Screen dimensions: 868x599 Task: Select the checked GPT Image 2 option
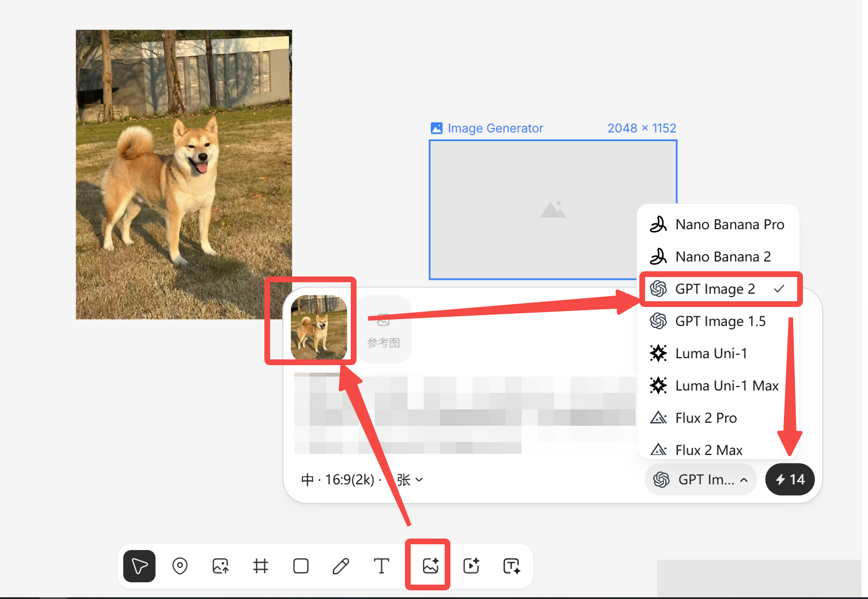coord(718,289)
